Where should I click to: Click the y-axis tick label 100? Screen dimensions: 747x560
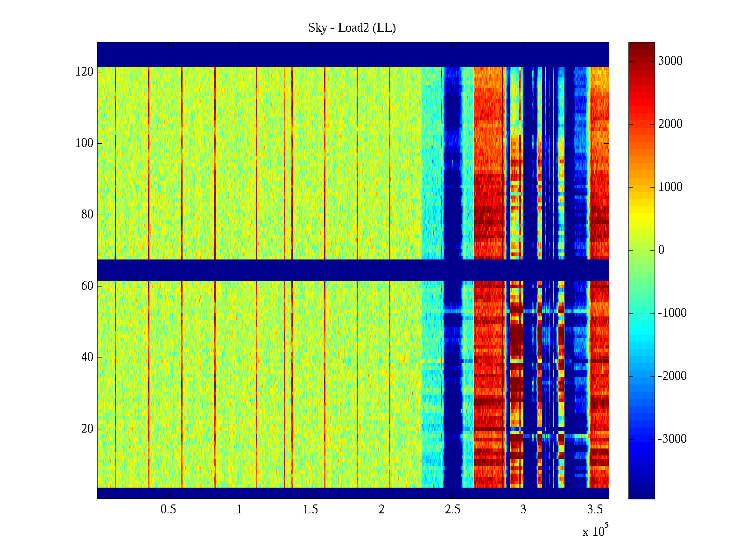(x=85, y=143)
